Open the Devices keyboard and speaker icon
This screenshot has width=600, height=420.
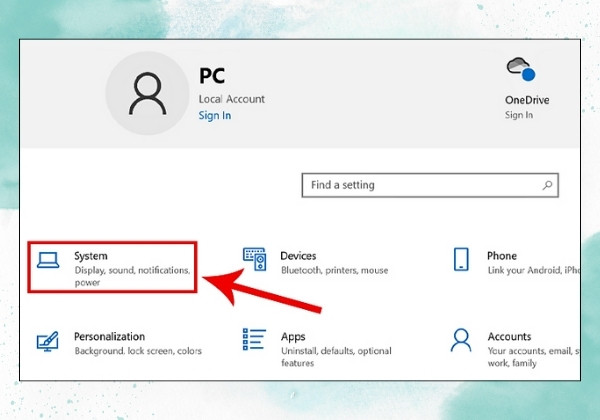point(254,259)
